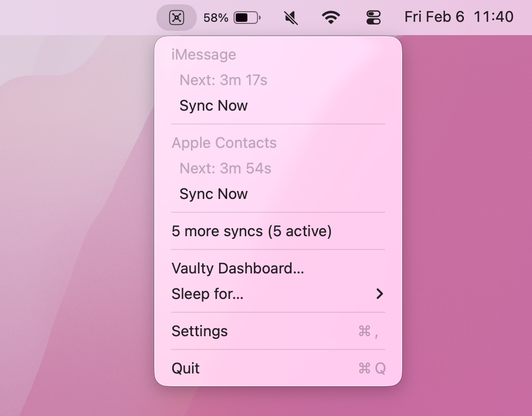Click the date and time display
The image size is (532, 416).
459,16
